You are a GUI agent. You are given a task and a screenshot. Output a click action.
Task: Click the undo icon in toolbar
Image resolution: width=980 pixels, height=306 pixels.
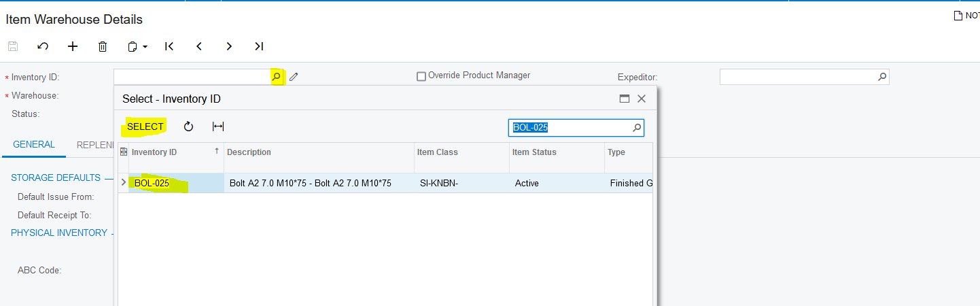click(43, 46)
